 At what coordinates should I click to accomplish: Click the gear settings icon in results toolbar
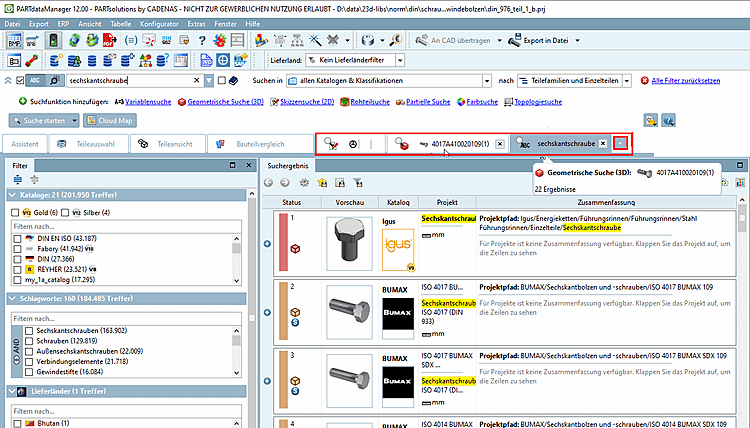[304, 183]
